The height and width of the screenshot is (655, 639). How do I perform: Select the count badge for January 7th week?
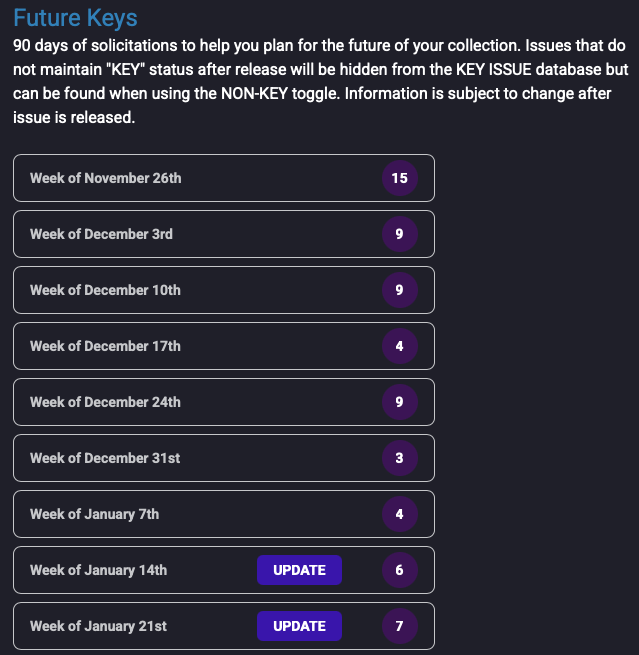(399, 514)
